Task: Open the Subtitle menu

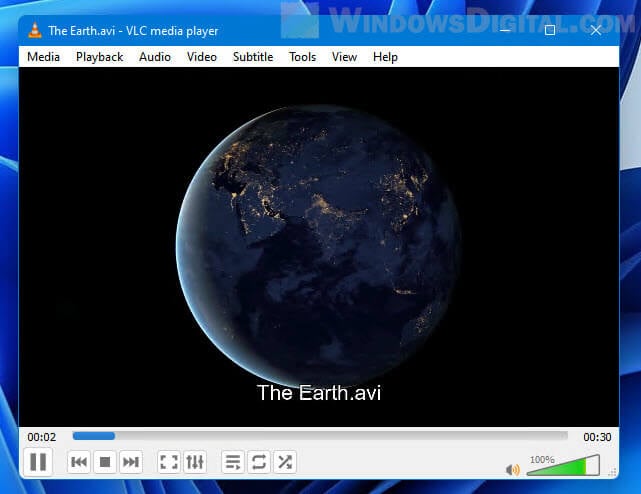Action: point(253,57)
